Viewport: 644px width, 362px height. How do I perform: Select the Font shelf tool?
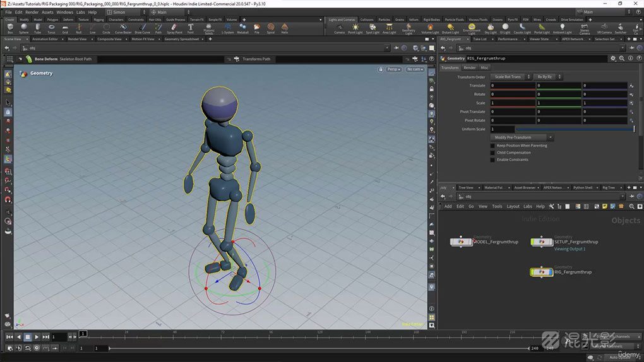point(191,28)
